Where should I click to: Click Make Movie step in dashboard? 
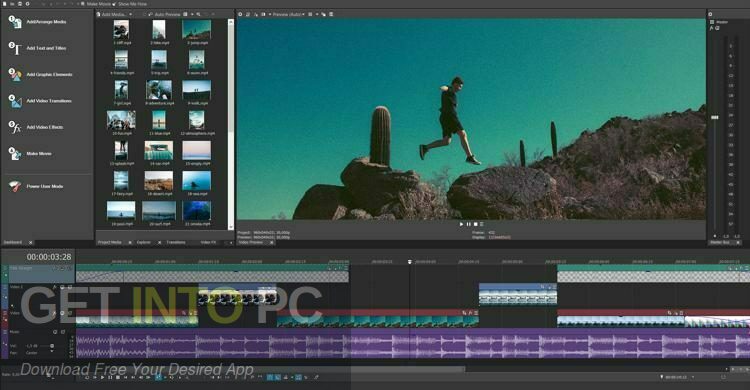point(30,154)
